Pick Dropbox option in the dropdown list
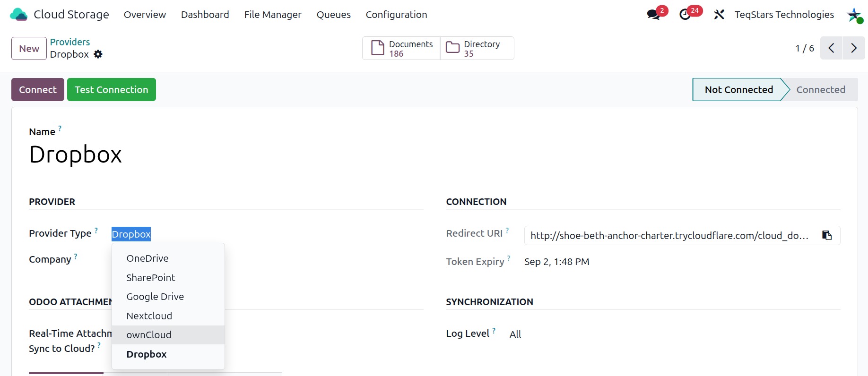Screen dimensions: 868x376 (168, 354)
